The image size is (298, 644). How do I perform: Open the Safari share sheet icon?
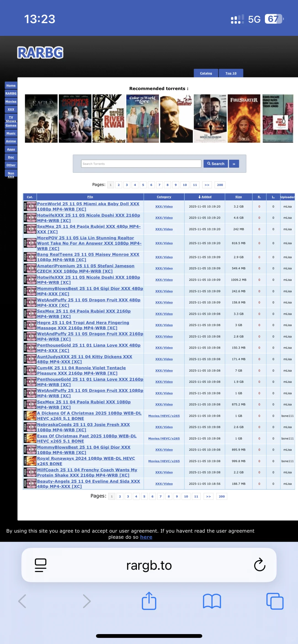coord(149,601)
